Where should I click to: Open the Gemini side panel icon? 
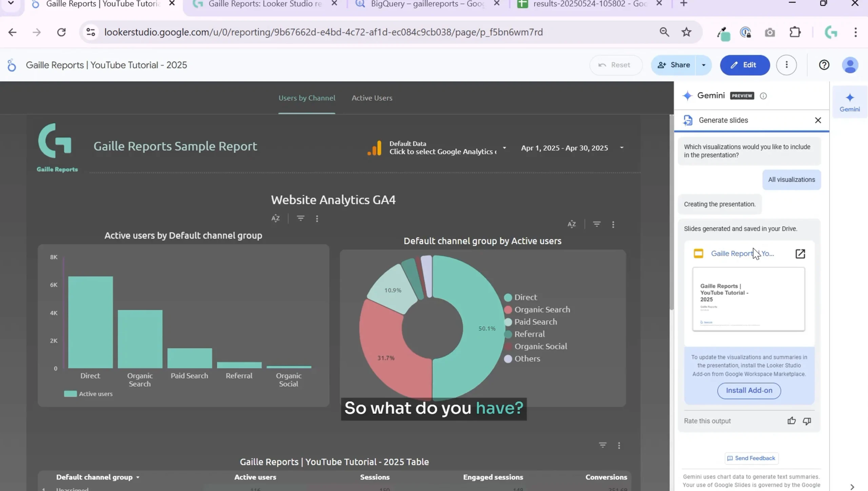849,102
